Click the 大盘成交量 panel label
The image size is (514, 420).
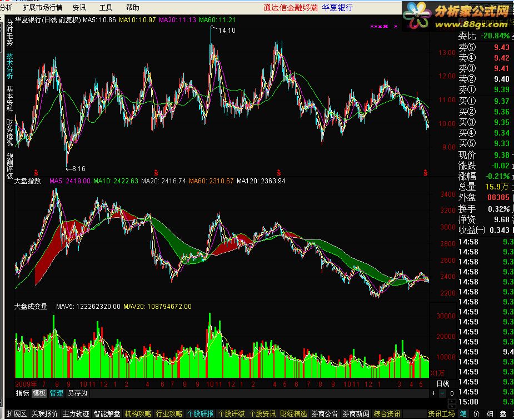tap(31, 307)
